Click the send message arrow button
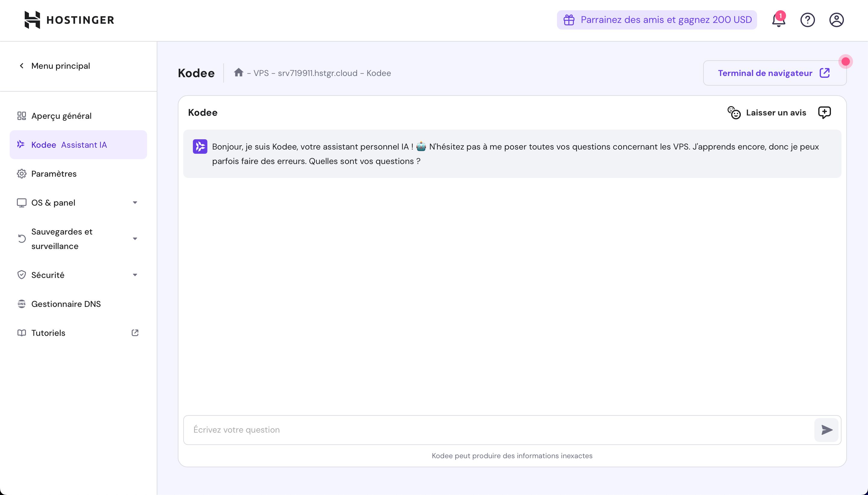The image size is (868, 495). click(826, 430)
